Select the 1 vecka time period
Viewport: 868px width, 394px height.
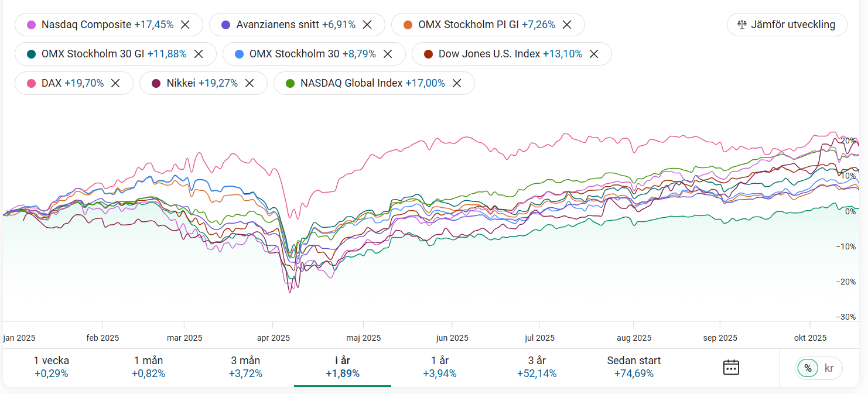tap(51, 367)
